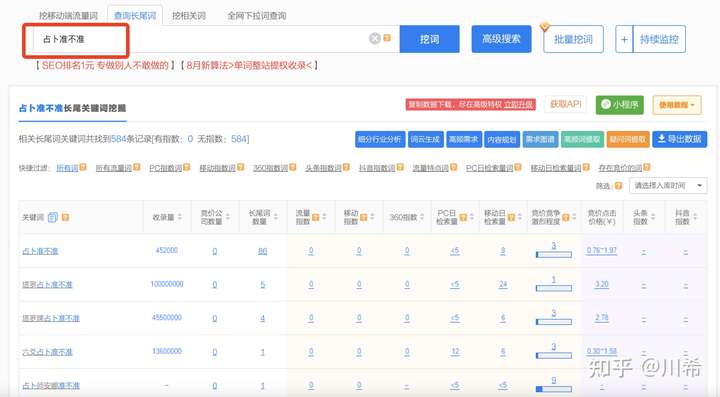
Task: Open help icon in 竞价竞争激烈程度 column header
Action: click(x=566, y=217)
